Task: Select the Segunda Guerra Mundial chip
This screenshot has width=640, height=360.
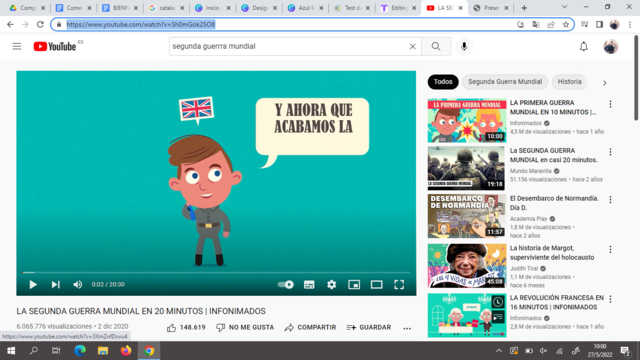Action: tap(505, 82)
